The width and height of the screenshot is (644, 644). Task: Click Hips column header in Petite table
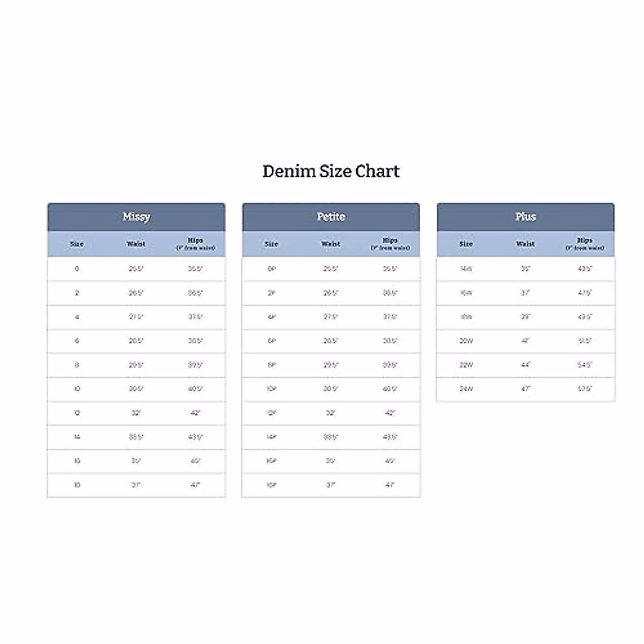[x=390, y=244]
